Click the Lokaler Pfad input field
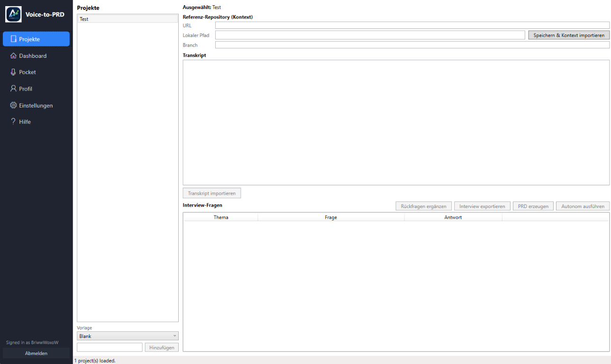 370,35
